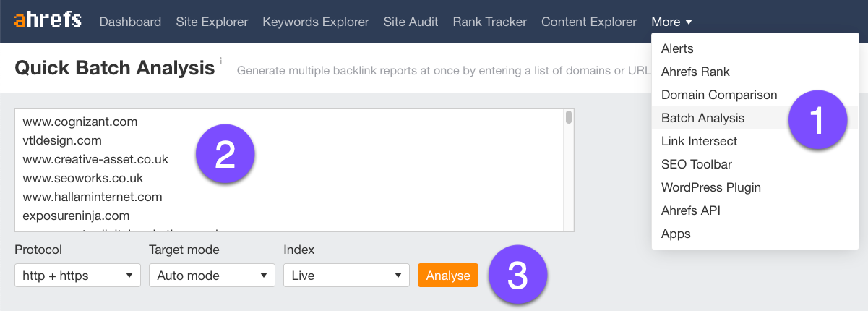Go to Content Explorer

589,22
